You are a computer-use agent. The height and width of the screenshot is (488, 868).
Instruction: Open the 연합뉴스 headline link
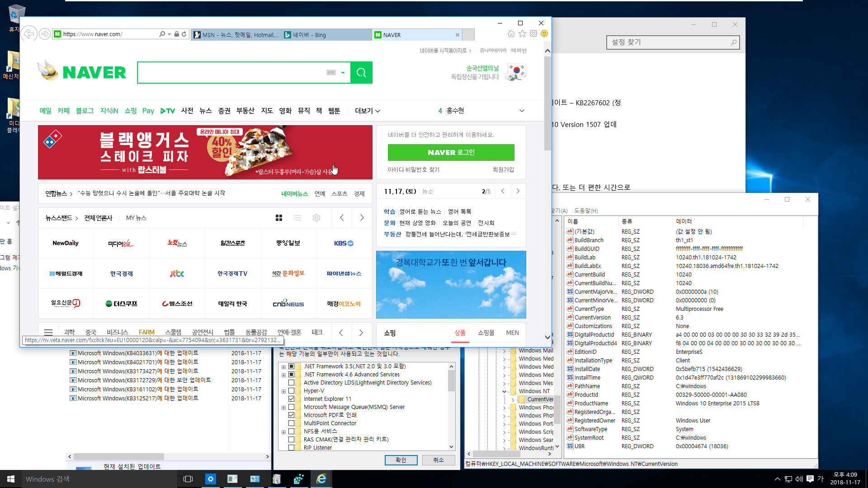click(x=151, y=193)
